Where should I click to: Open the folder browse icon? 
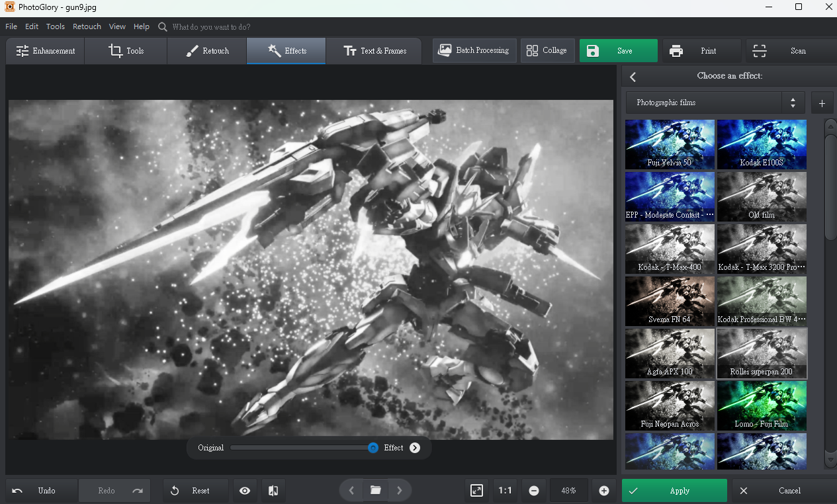pyautogui.click(x=376, y=491)
